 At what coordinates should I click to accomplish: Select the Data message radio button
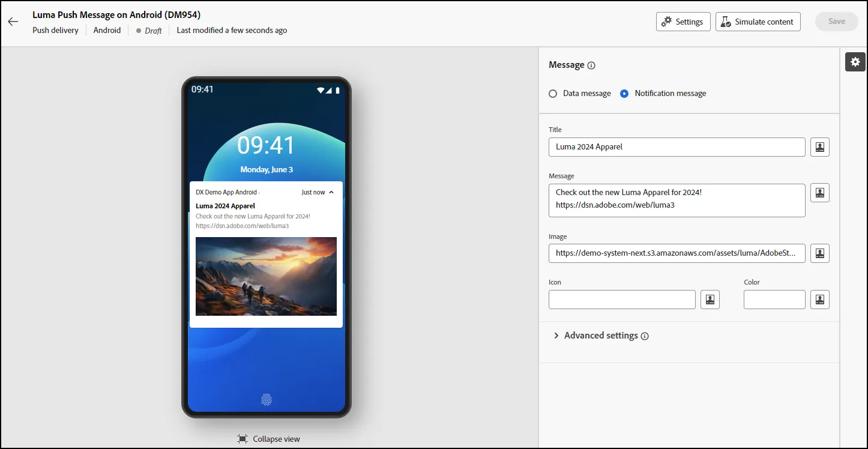click(553, 94)
